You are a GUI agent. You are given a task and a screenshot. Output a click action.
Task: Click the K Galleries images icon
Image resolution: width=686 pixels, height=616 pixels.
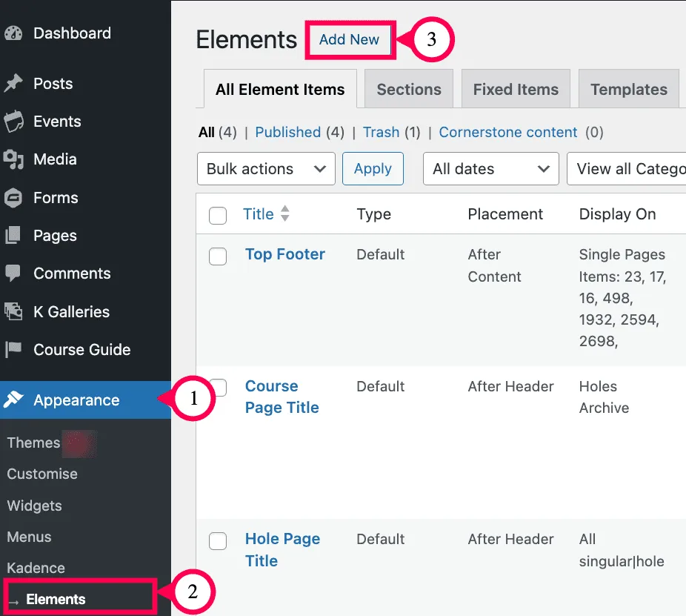click(13, 312)
